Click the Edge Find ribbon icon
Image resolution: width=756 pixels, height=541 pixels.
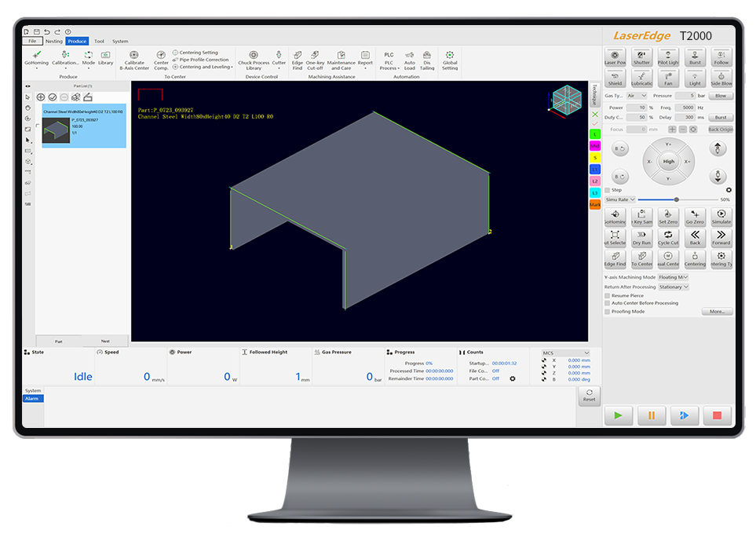(x=298, y=55)
